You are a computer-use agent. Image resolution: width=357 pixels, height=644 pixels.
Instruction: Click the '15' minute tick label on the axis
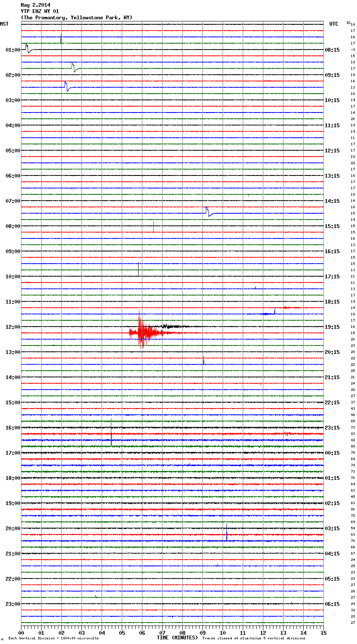coord(323,633)
